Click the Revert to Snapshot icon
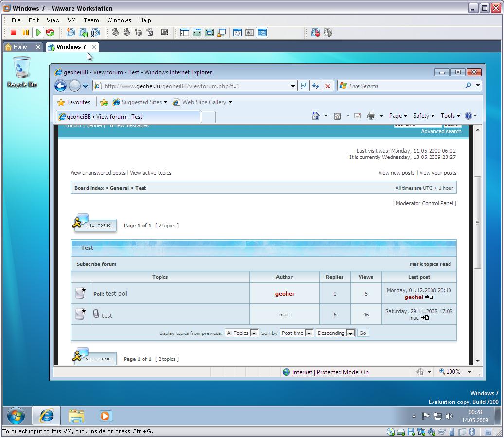The height and width of the screenshot is (438, 504). (83, 33)
